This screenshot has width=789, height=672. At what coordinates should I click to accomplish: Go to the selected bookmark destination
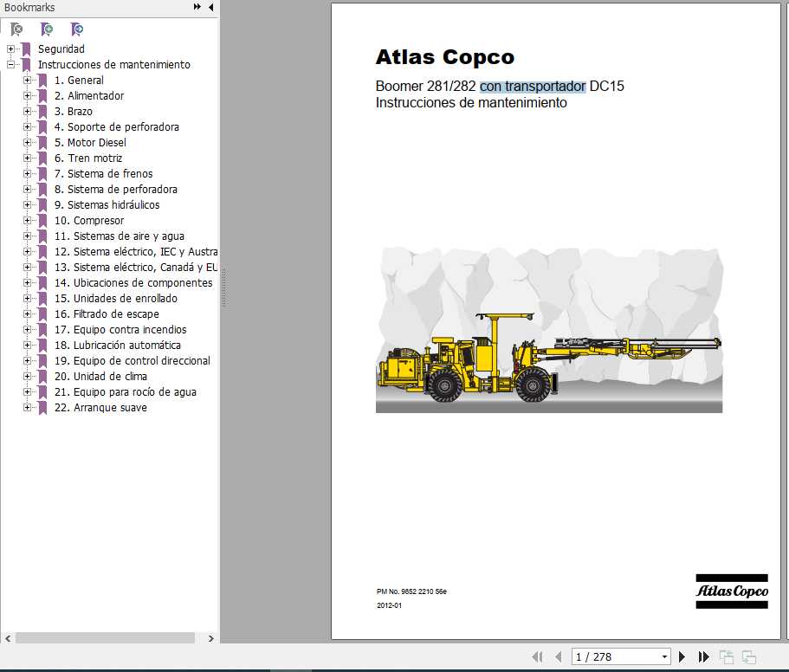click(76, 29)
